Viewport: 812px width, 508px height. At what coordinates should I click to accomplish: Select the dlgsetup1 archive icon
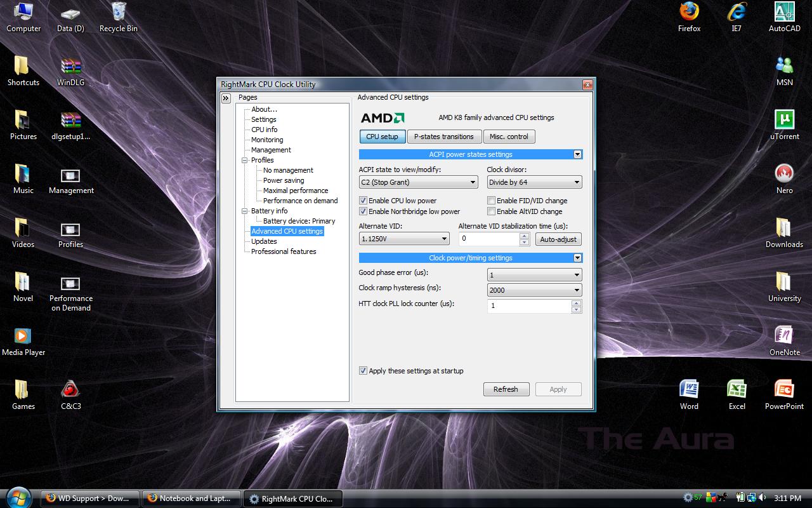click(x=70, y=125)
